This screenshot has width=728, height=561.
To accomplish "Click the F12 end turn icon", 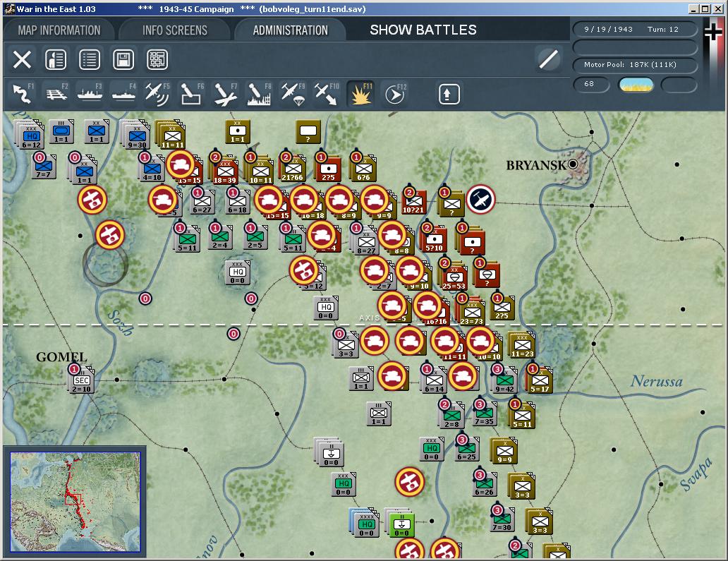I will (x=395, y=94).
